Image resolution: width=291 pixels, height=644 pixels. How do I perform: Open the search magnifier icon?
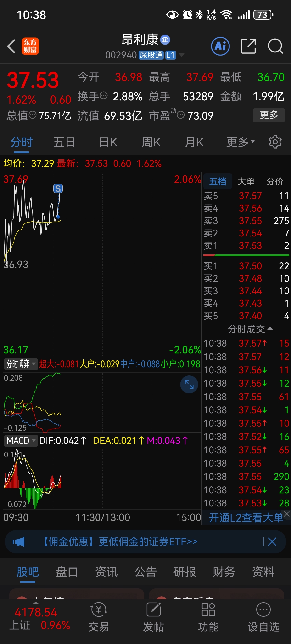(275, 46)
